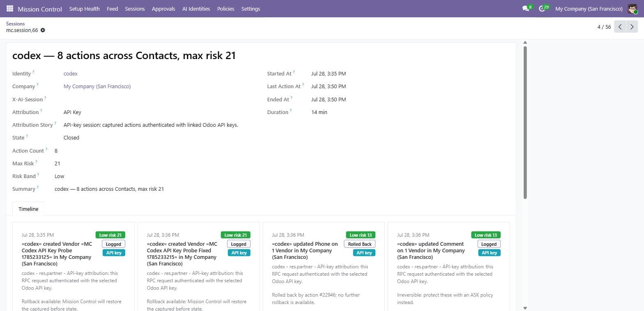
Task: Select the Timeline tab
Action: [x=28, y=209]
